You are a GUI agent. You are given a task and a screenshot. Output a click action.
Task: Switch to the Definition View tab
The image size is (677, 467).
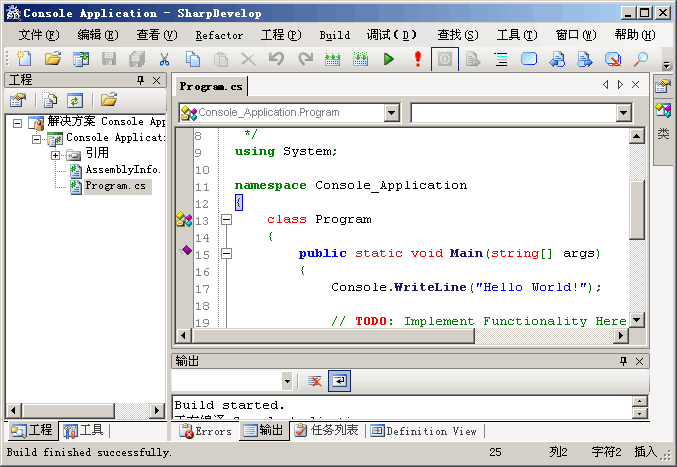click(424, 431)
